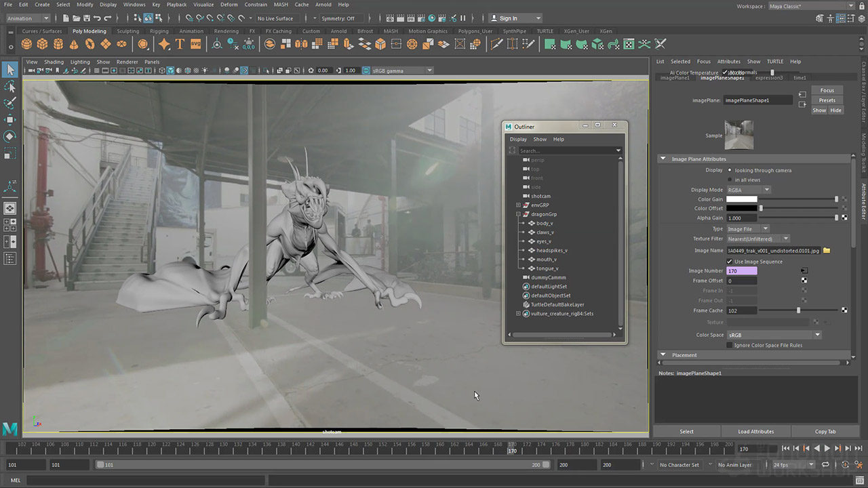The width and height of the screenshot is (868, 488).
Task: Click the polygon sphere shelf icon
Action: pyautogui.click(x=26, y=44)
